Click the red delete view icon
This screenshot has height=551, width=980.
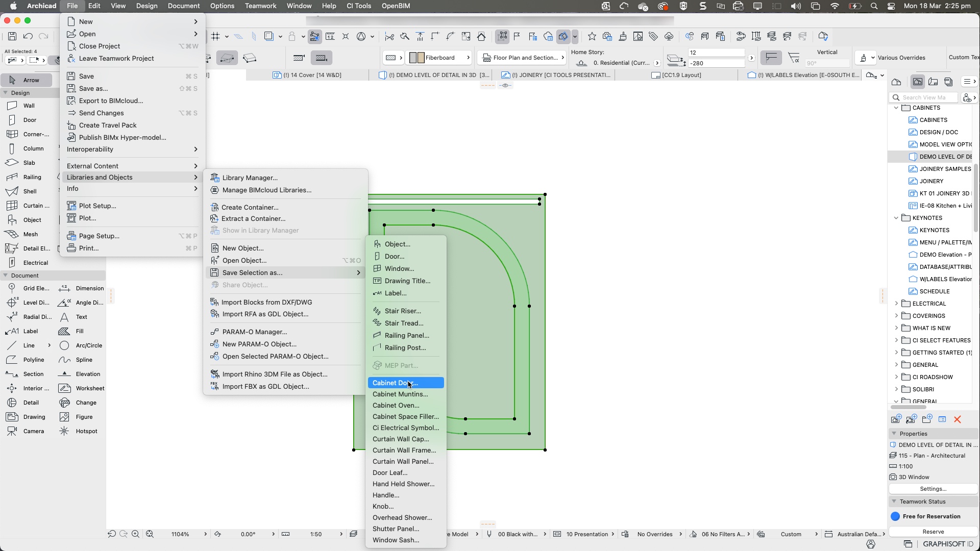click(958, 419)
